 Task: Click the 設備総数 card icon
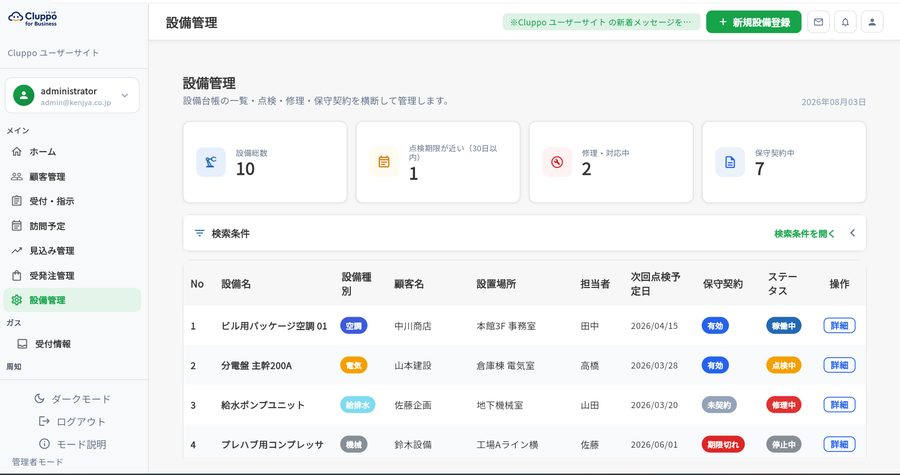click(211, 162)
